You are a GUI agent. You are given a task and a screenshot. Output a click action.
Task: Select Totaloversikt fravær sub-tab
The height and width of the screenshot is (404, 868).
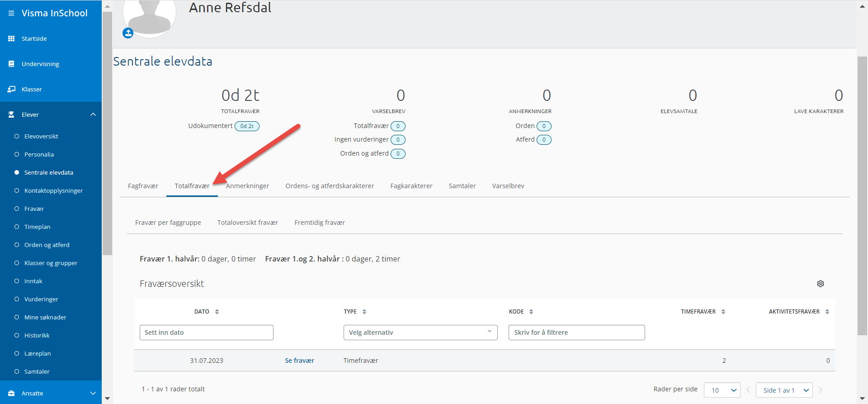248,223
